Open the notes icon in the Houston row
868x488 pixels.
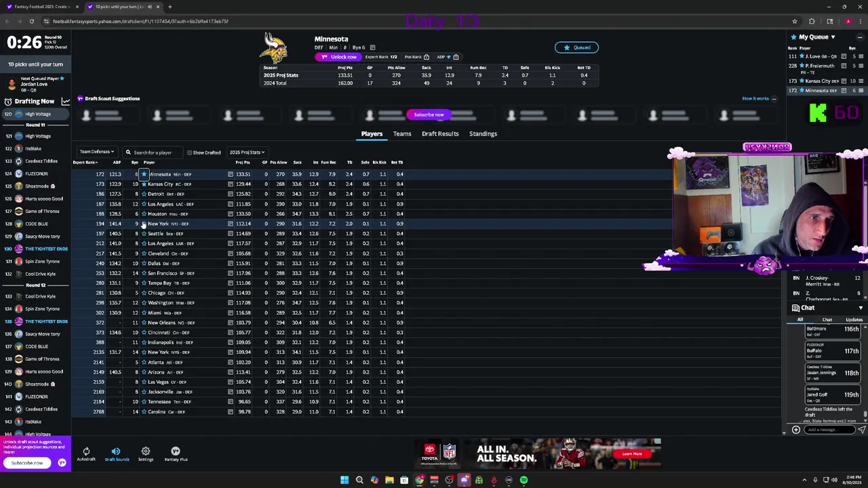click(231, 213)
